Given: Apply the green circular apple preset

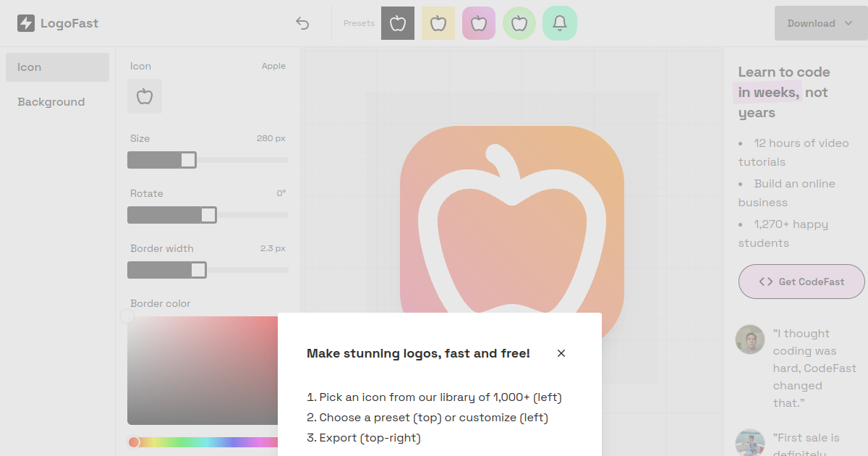Looking at the screenshot, I should [x=519, y=23].
